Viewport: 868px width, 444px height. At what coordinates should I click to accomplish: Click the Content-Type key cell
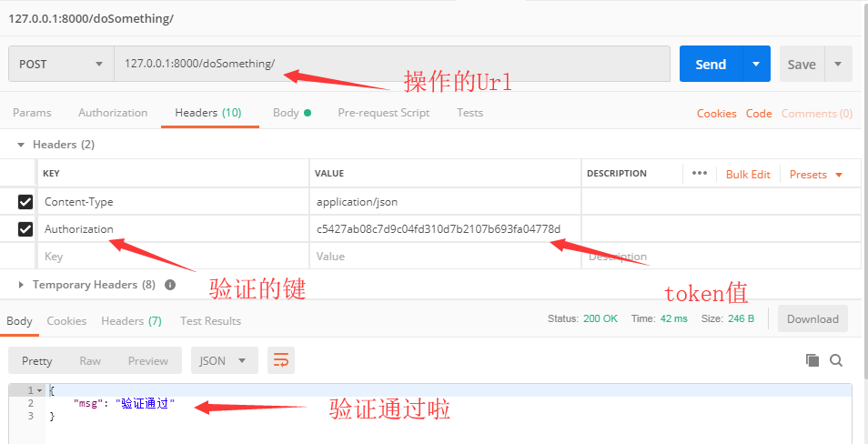pos(173,202)
